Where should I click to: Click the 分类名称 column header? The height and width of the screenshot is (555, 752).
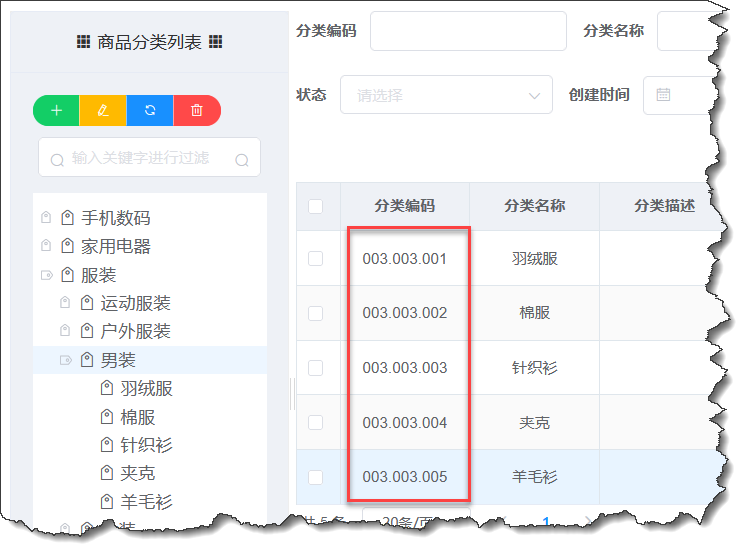[534, 206]
